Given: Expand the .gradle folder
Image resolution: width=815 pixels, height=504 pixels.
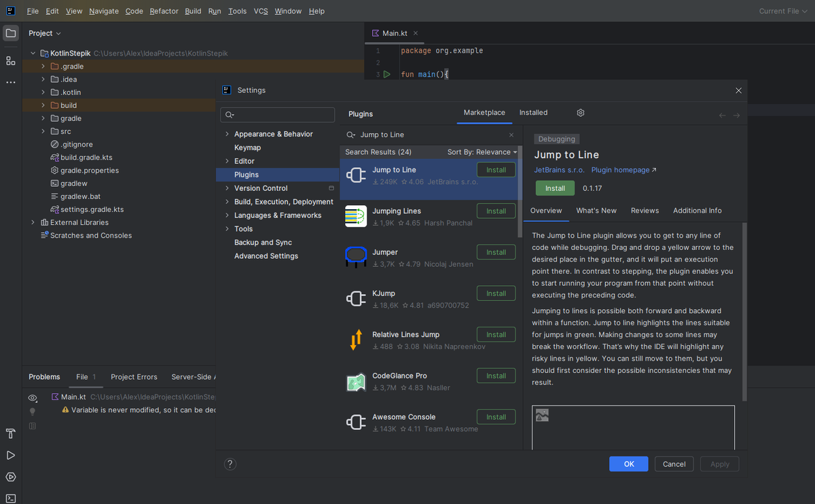Looking at the screenshot, I should 43,67.
